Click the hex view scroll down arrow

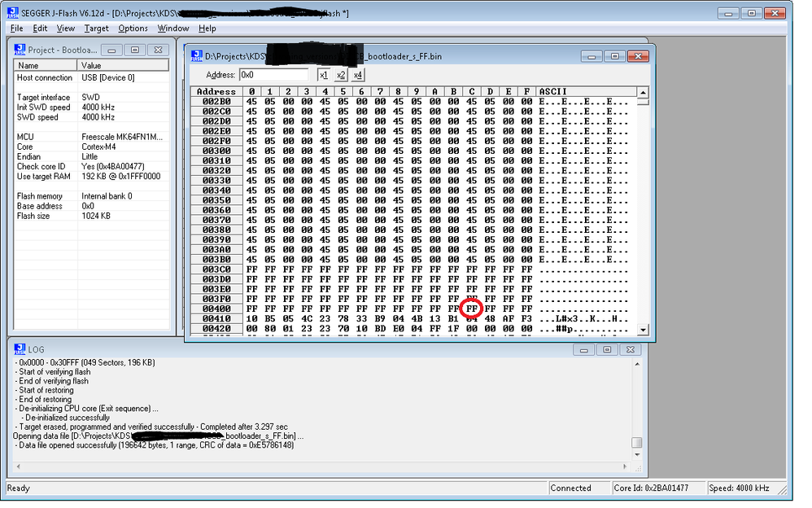pyautogui.click(x=643, y=329)
